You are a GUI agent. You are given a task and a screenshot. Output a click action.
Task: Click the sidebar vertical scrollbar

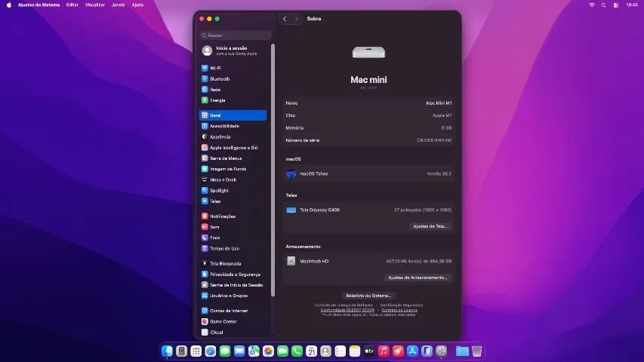(x=273, y=170)
